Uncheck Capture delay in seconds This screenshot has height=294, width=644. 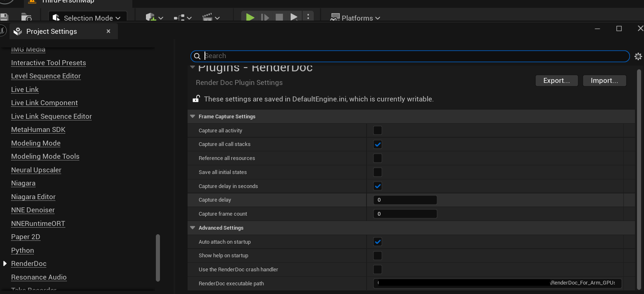377,186
